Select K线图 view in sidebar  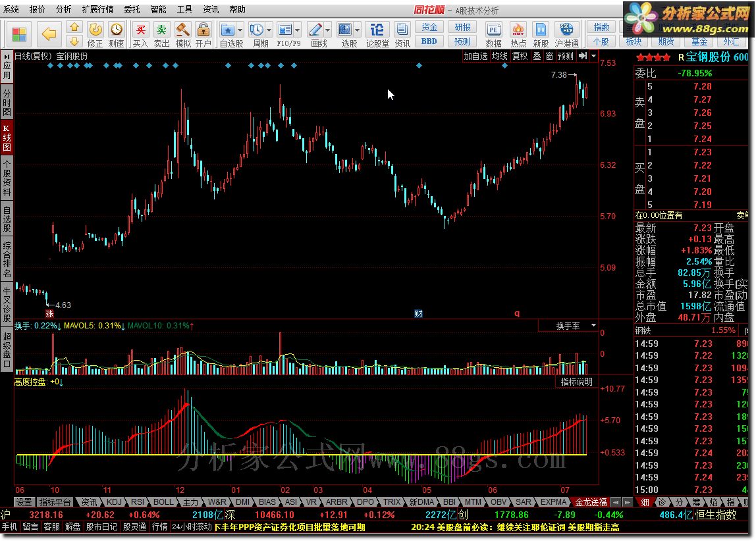click(x=7, y=138)
